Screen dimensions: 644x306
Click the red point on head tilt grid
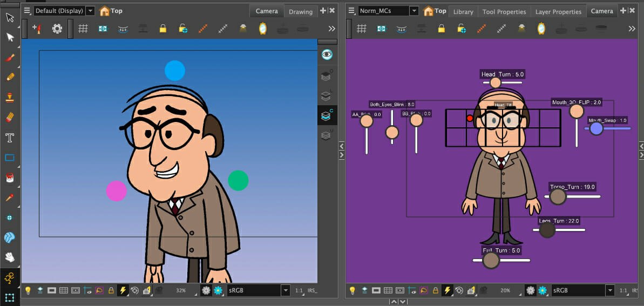(470, 118)
